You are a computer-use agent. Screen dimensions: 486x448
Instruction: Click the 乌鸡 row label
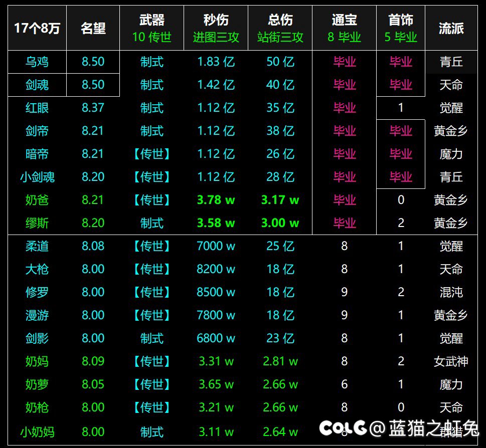[36, 62]
